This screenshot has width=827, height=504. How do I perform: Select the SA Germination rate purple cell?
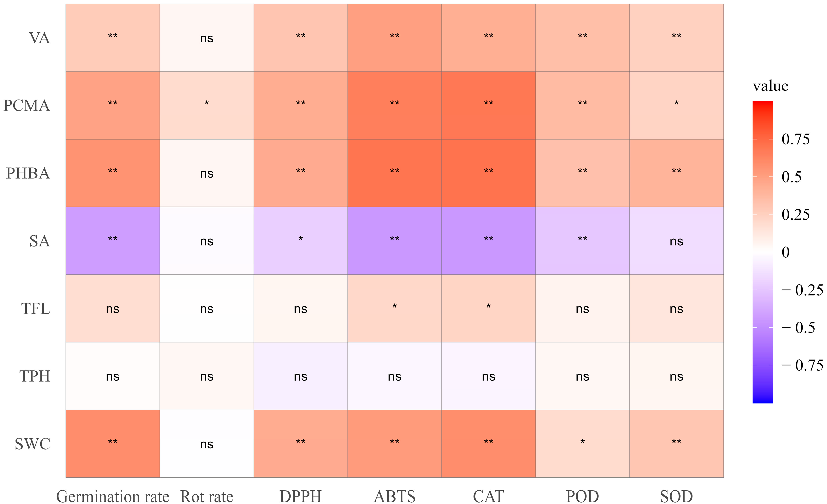tap(113, 241)
